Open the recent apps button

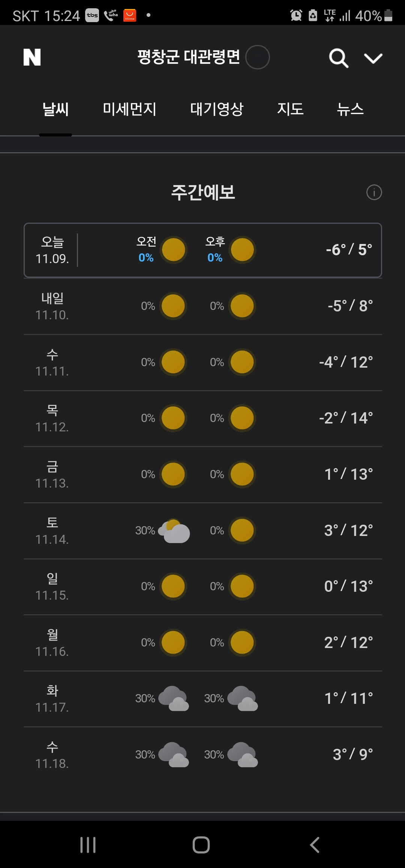[x=88, y=845]
